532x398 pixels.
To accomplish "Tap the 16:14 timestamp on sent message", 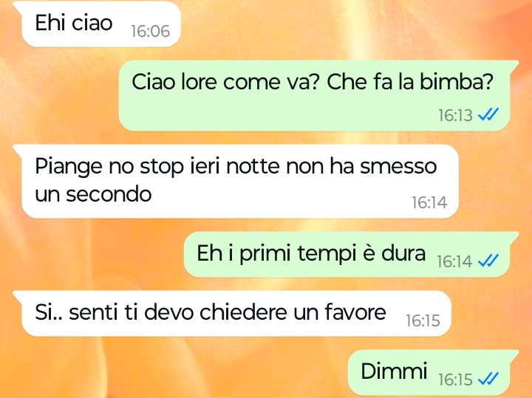I will click(454, 261).
